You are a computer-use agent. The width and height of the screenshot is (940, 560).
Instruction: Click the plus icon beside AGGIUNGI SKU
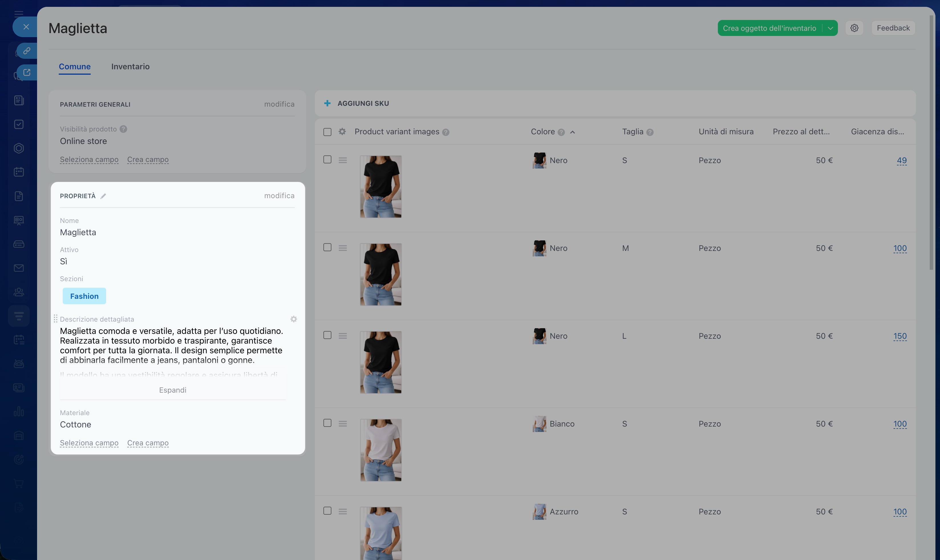tap(327, 103)
